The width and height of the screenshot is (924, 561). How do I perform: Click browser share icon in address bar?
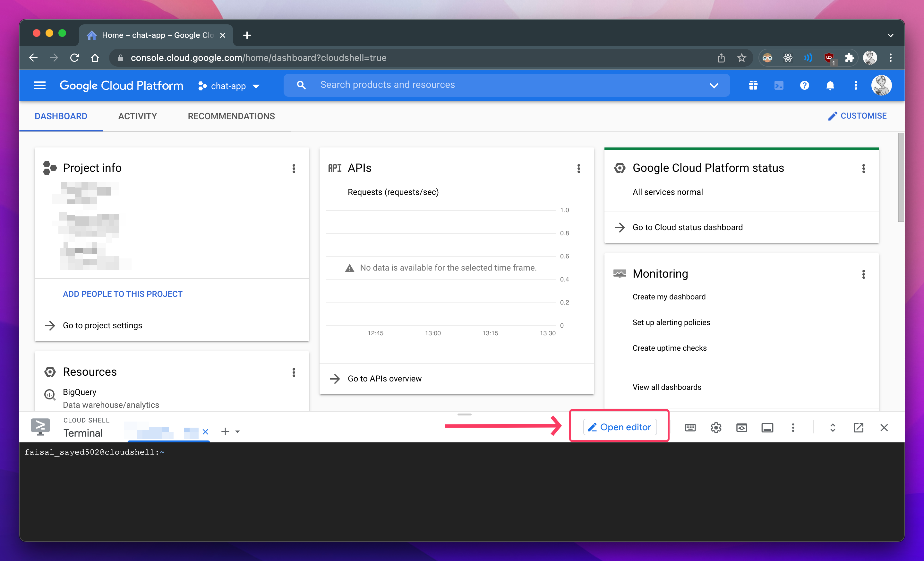point(721,58)
